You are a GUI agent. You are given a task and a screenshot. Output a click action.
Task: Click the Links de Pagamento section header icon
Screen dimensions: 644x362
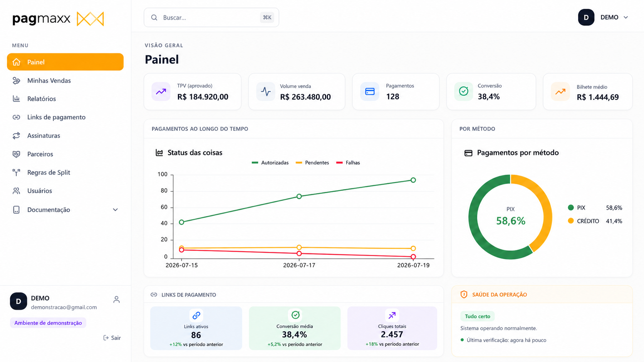pos(154,295)
